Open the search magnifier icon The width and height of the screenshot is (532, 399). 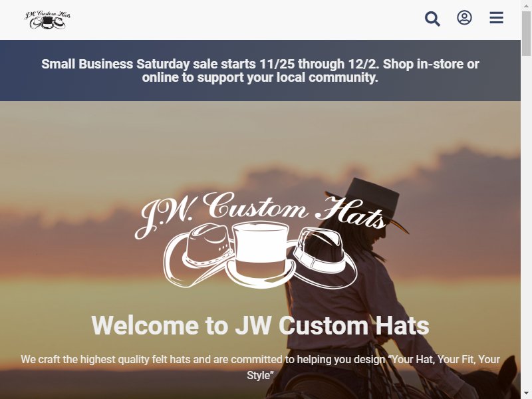coord(432,19)
